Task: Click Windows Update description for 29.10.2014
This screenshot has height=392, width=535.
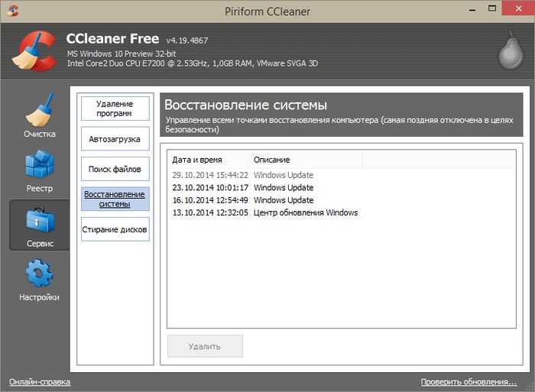Action: [284, 175]
